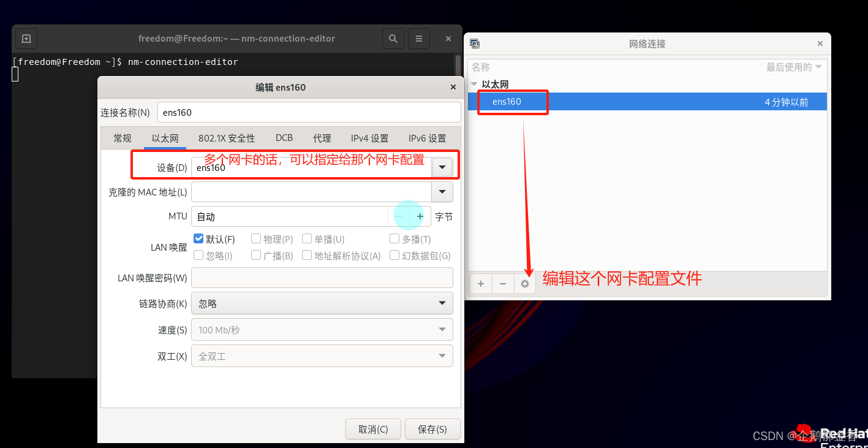Viewport: 868px width, 448px height.
Task: Open the 链路协商(K) dropdown
Action: 322,303
